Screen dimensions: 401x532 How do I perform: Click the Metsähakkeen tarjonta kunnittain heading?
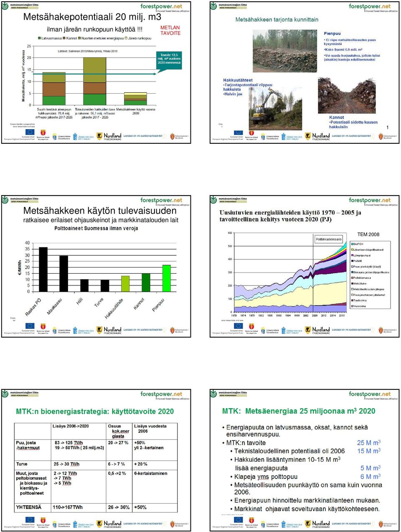click(277, 20)
